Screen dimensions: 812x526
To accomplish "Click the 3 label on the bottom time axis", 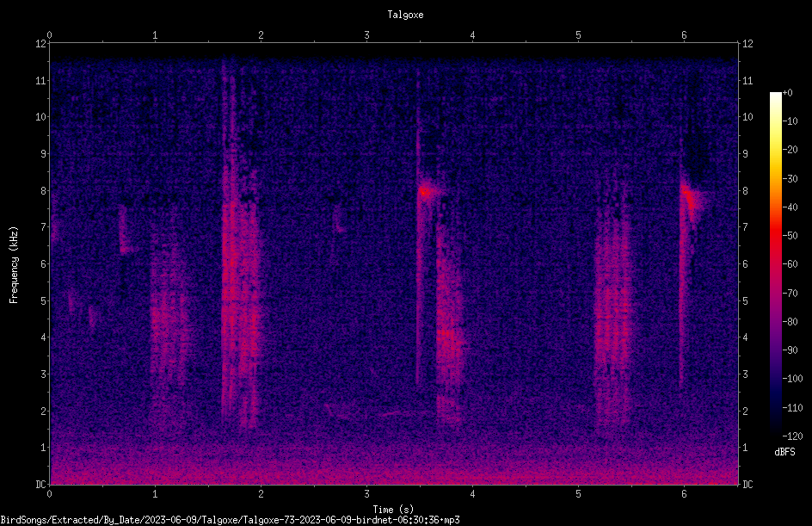I will click(366, 494).
